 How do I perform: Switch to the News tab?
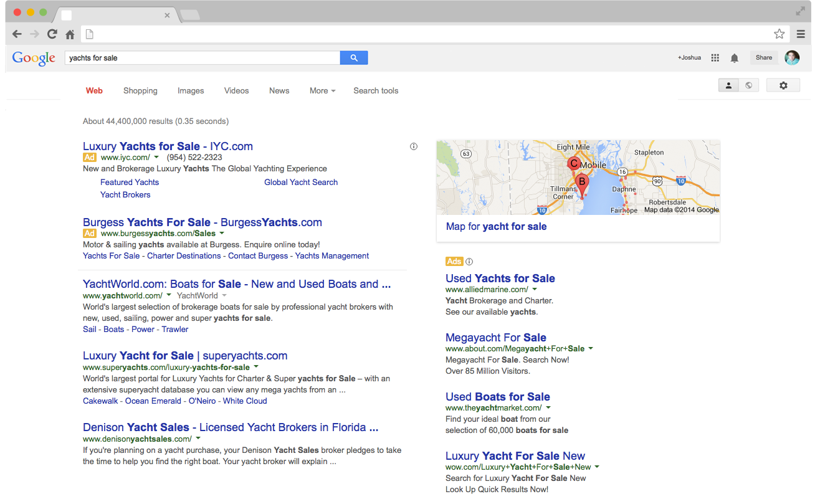pyautogui.click(x=279, y=91)
